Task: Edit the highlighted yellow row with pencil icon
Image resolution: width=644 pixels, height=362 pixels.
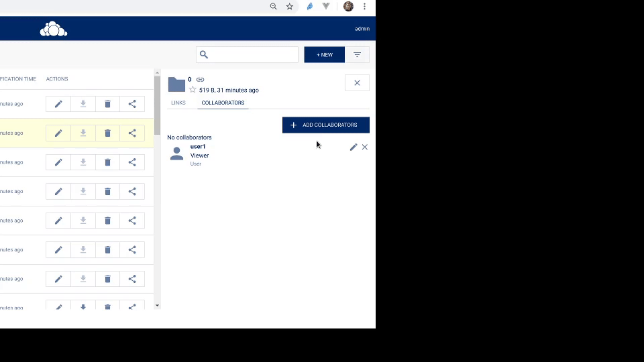Action: coord(58,133)
